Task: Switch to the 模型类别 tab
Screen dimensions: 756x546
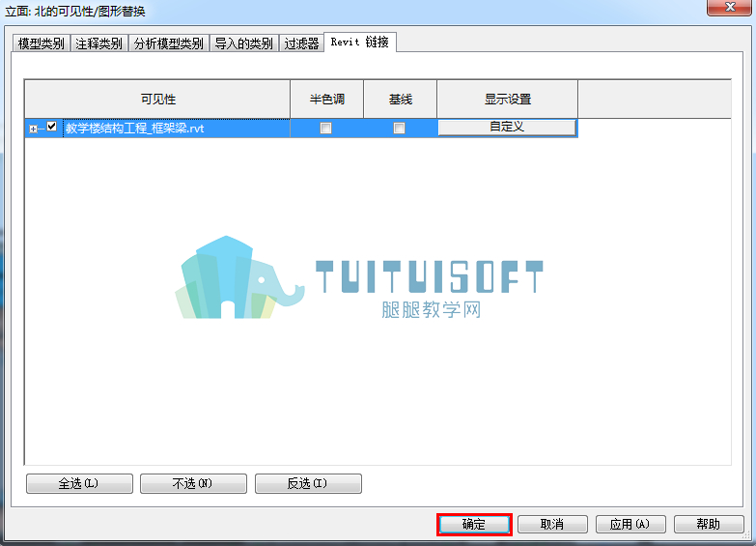Action: [42, 43]
